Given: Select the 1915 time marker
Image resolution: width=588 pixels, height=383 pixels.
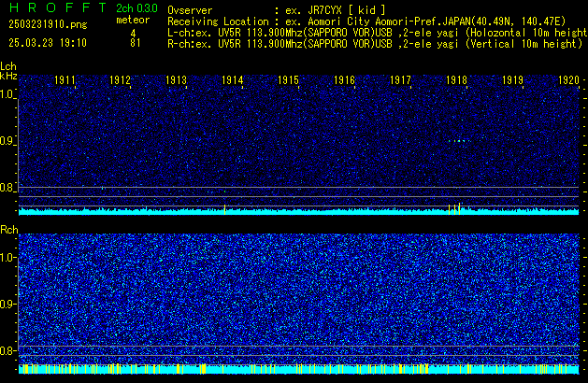Looking at the screenshot, I should (x=288, y=80).
